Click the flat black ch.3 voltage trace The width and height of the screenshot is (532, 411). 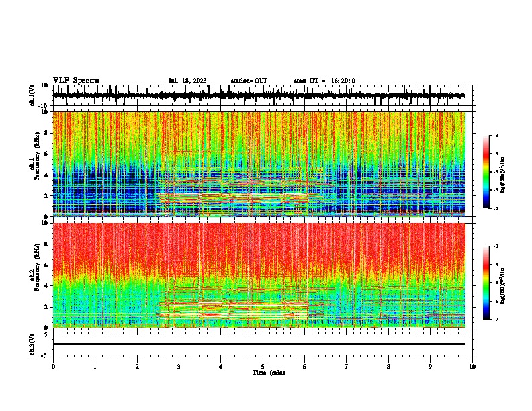pos(259,344)
